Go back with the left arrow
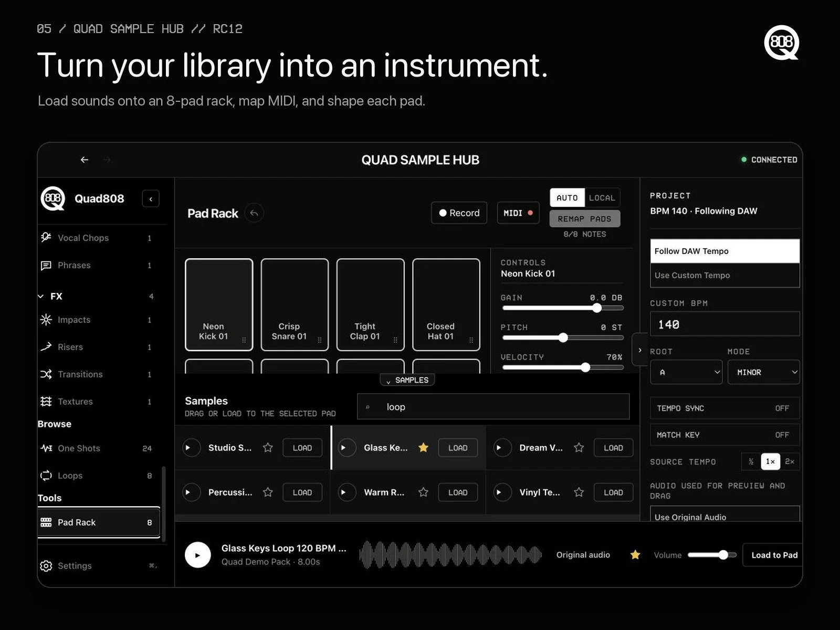 click(x=85, y=160)
